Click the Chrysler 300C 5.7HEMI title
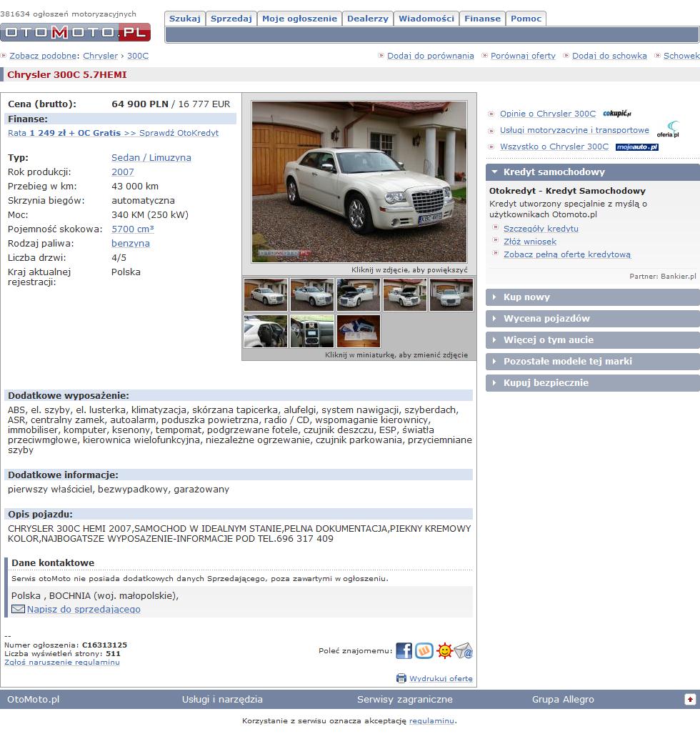This screenshot has width=700, height=739. pos(67,74)
